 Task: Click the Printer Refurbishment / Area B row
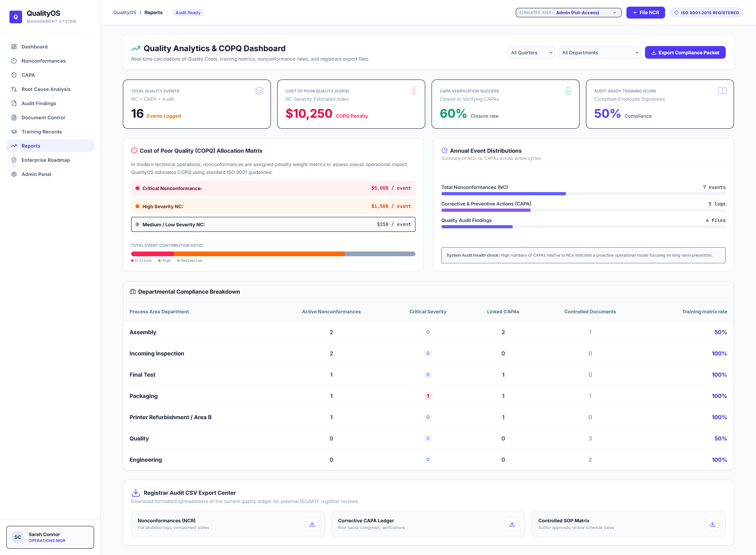[x=428, y=417]
